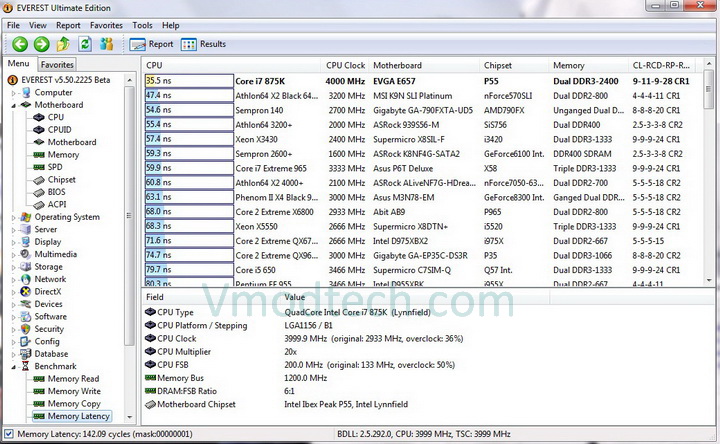Sort by Motherboard column header
The width and height of the screenshot is (720, 444).
coord(424,65)
